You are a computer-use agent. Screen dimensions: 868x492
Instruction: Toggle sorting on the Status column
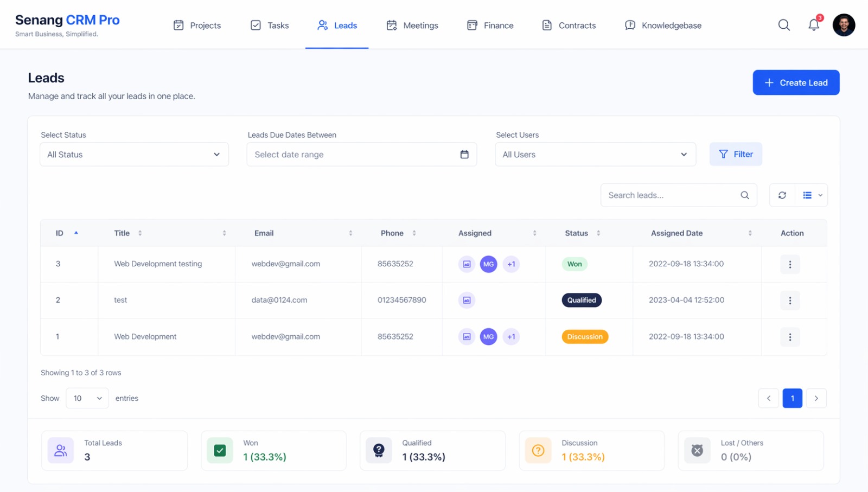pyautogui.click(x=598, y=233)
